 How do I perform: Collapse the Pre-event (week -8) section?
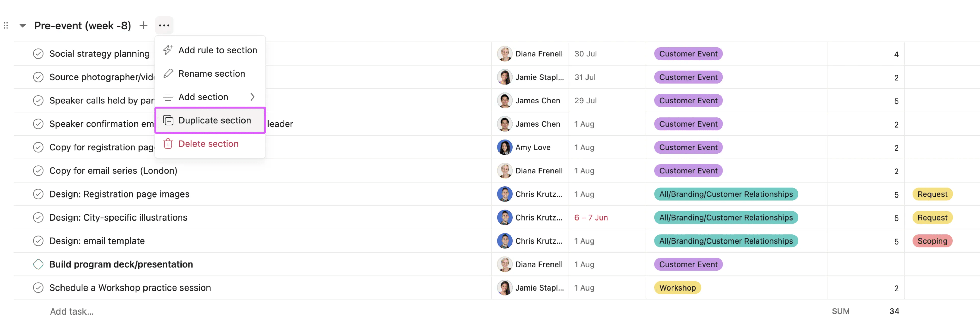coord(23,26)
